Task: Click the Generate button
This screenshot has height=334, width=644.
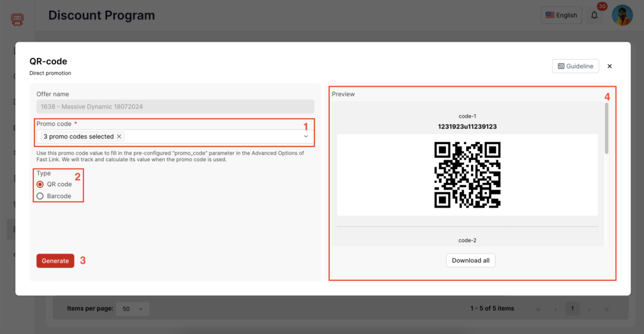Action: point(55,261)
